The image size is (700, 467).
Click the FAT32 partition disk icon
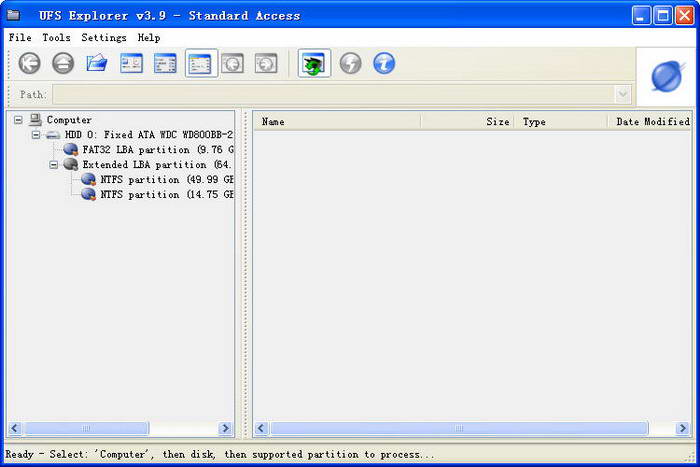(71, 149)
